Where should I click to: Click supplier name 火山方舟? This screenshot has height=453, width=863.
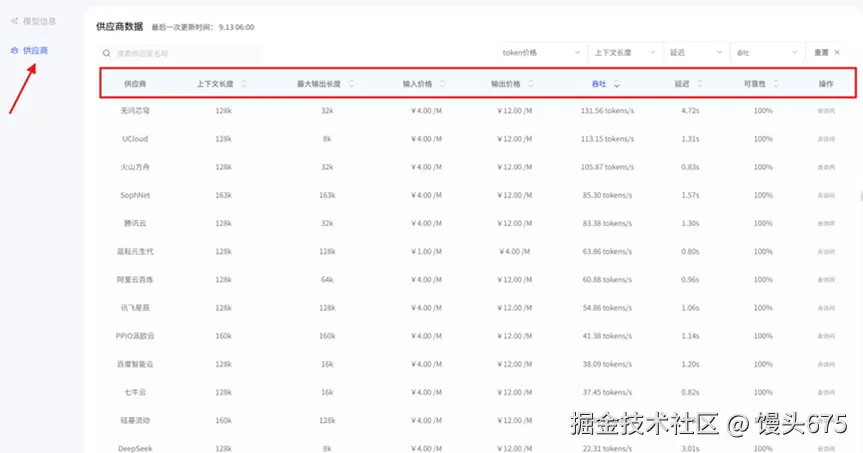pyautogui.click(x=135, y=167)
